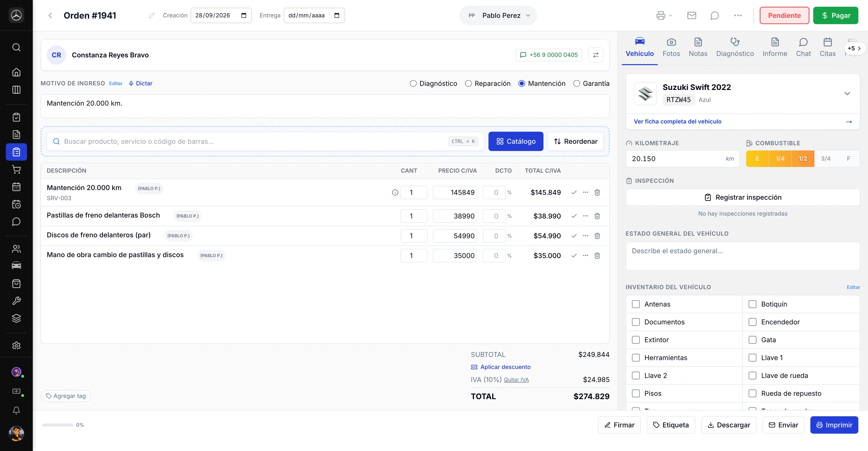Switch to the Informe tab
868x451 pixels.
point(775,48)
